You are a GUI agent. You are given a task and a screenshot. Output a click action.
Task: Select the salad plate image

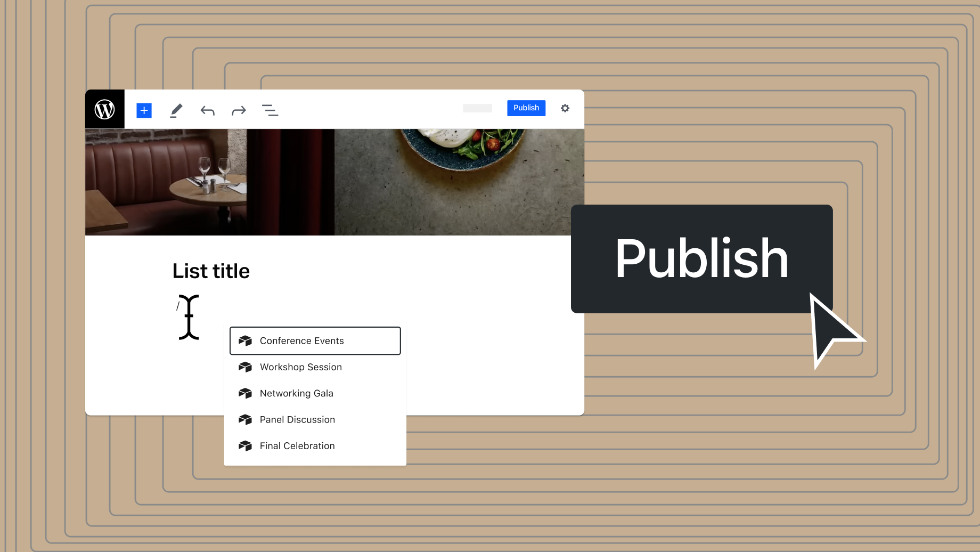click(459, 182)
